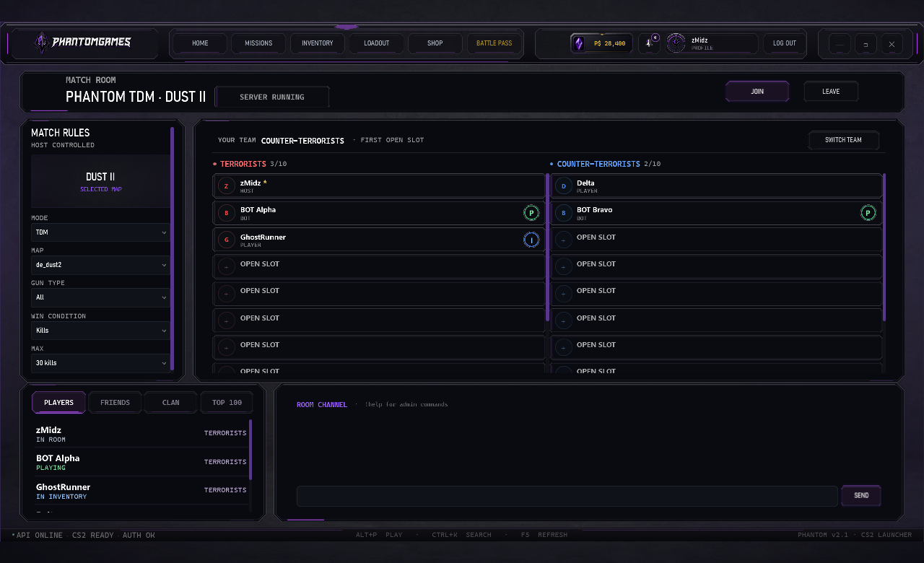Expand the Max dropdown showing 30 kills
Screen dimensions: 924x563
pos(100,363)
